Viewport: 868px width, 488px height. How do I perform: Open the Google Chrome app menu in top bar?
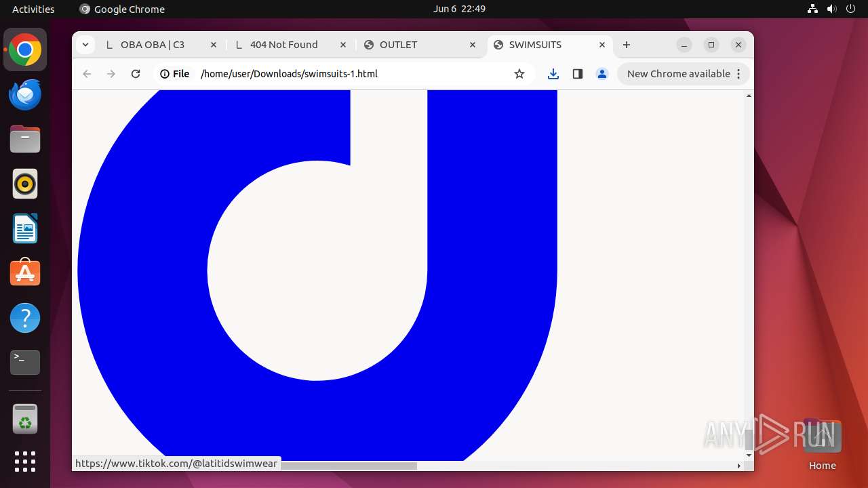pos(122,9)
